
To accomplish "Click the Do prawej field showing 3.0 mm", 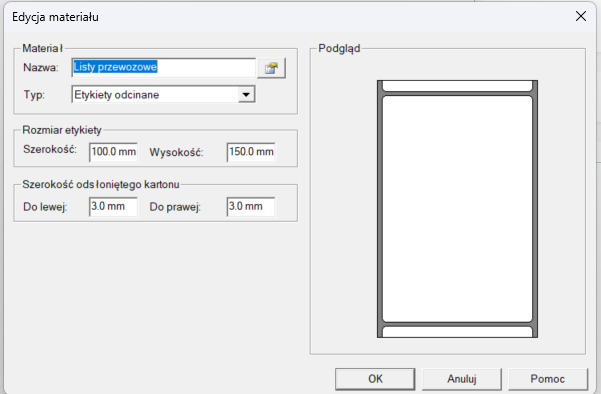I will [251, 207].
